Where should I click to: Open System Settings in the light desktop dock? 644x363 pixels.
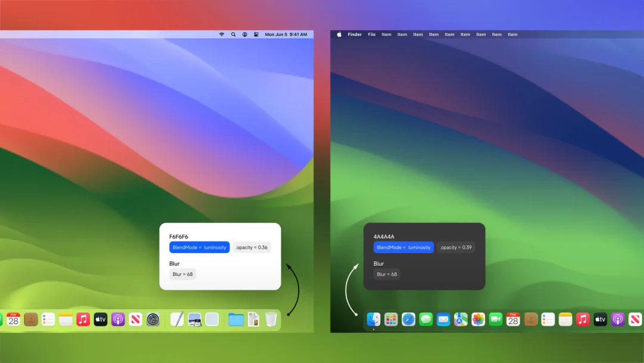[153, 319]
